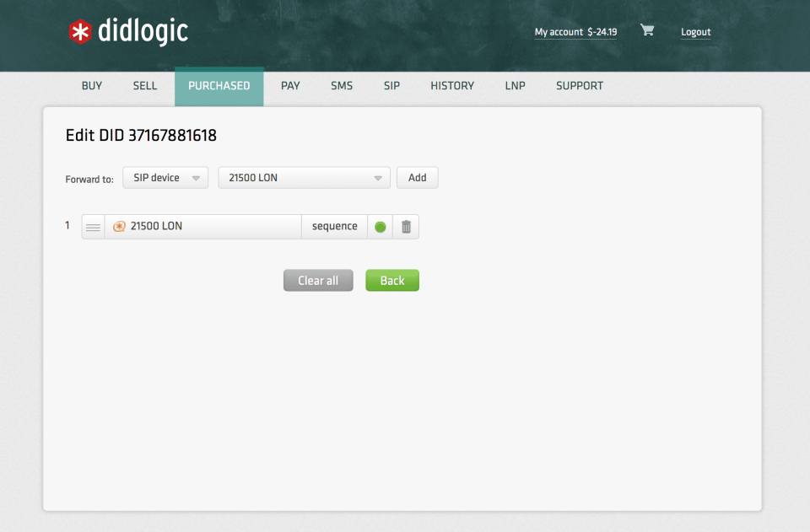Viewport: 810px width, 532px height.
Task: Click the Clear all button
Action: pyautogui.click(x=318, y=280)
